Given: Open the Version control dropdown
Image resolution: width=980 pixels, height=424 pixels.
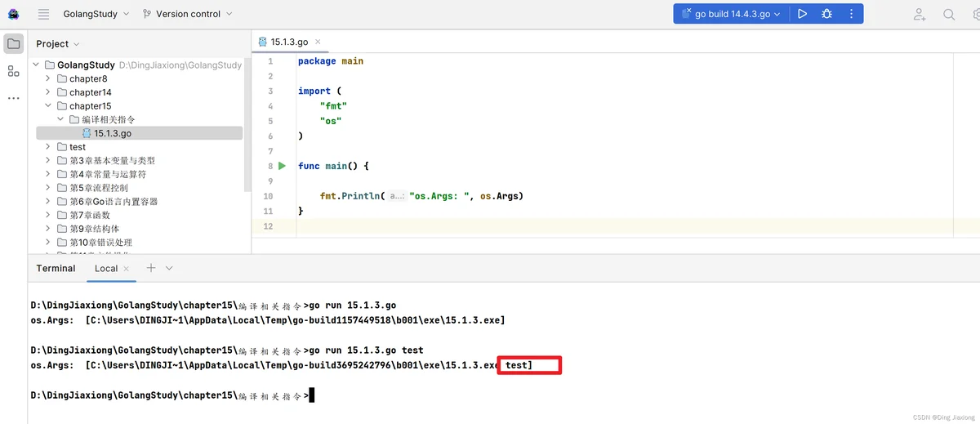Looking at the screenshot, I should 188,14.
